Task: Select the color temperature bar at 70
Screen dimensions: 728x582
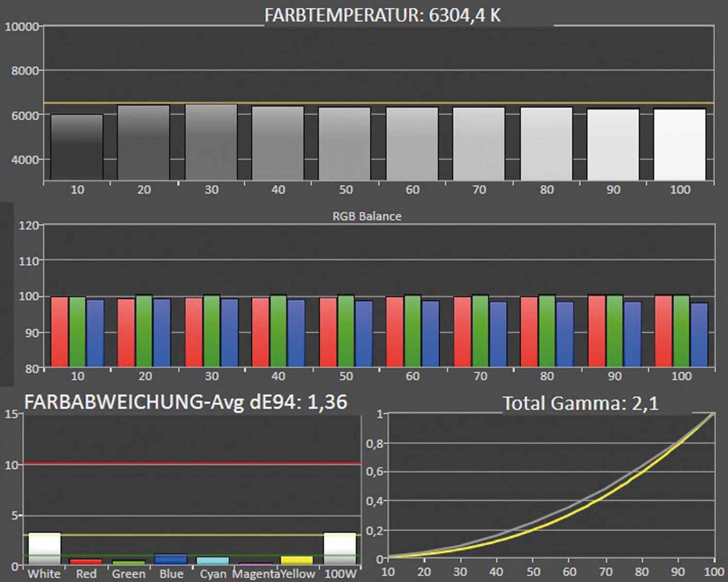Action: click(479, 144)
